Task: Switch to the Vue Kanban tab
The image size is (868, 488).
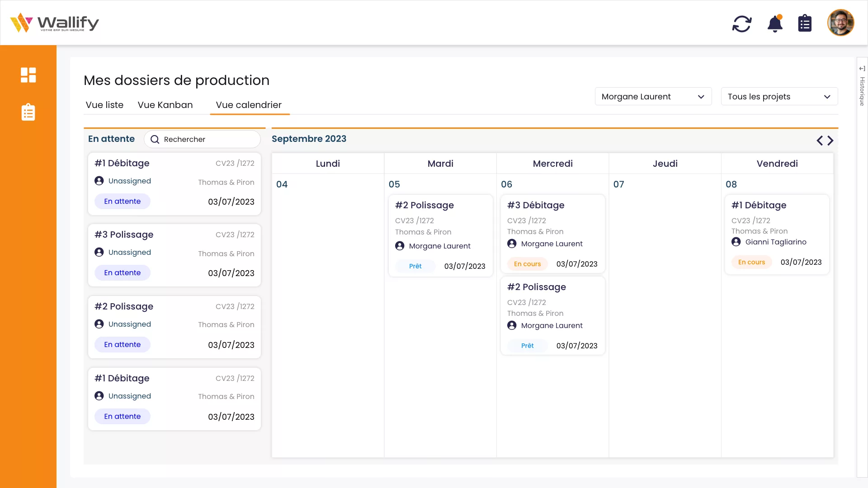Action: [x=165, y=105]
